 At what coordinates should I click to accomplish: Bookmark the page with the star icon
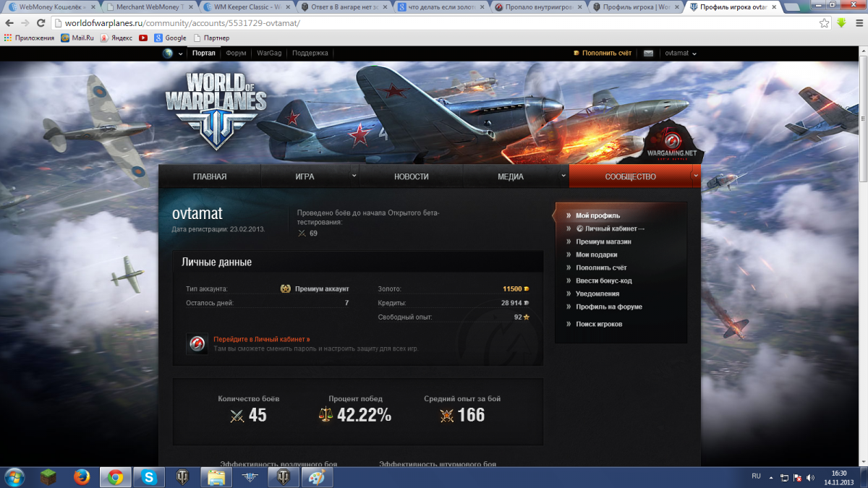coord(825,23)
